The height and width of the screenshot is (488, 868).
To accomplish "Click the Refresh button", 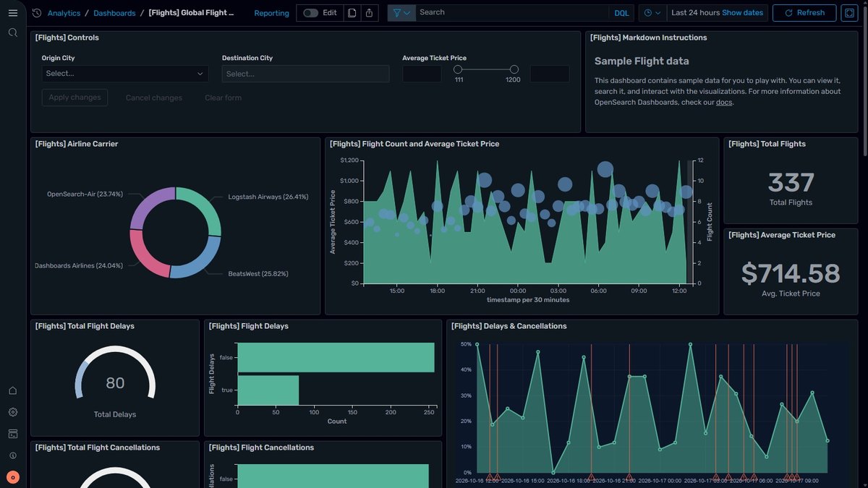I will (x=804, y=13).
